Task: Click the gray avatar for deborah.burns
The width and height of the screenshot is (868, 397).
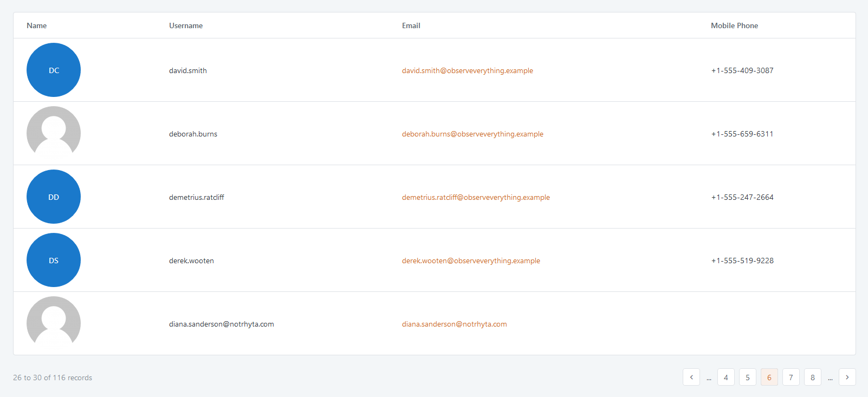Action: 54,133
